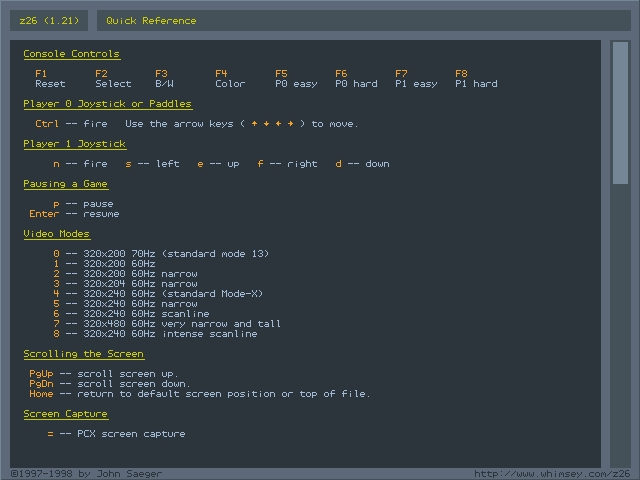Screen dimensions: 640x480
Task: Click the F3 B/W entry
Action: point(164,79)
